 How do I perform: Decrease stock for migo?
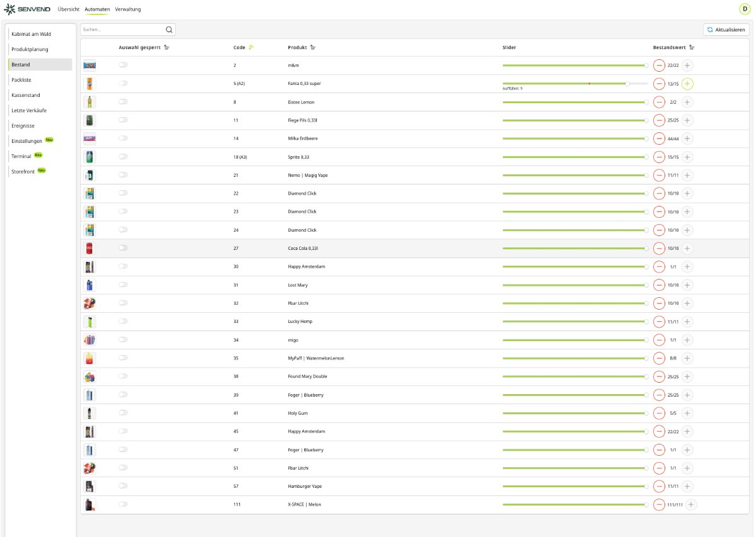click(x=659, y=339)
